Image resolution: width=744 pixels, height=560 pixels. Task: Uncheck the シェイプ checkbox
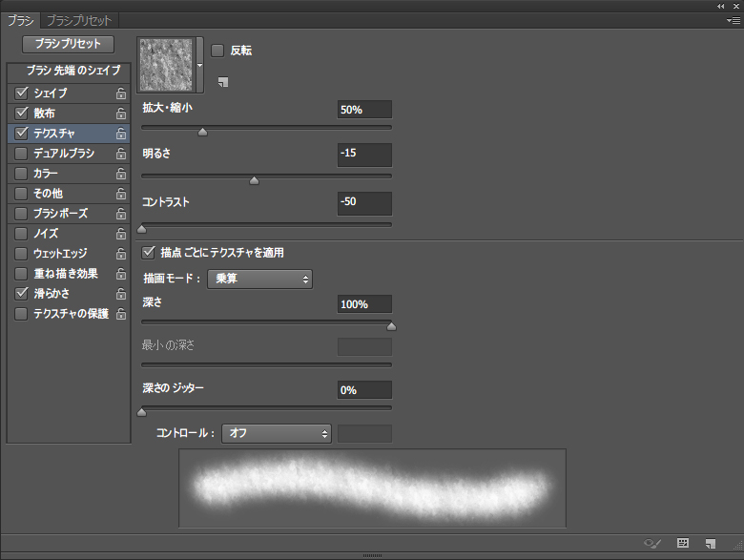tap(21, 93)
